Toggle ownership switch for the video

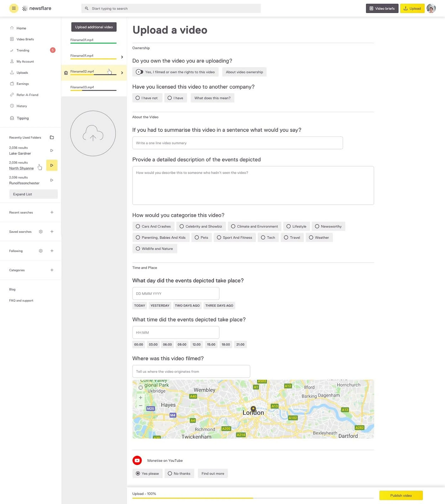(139, 72)
